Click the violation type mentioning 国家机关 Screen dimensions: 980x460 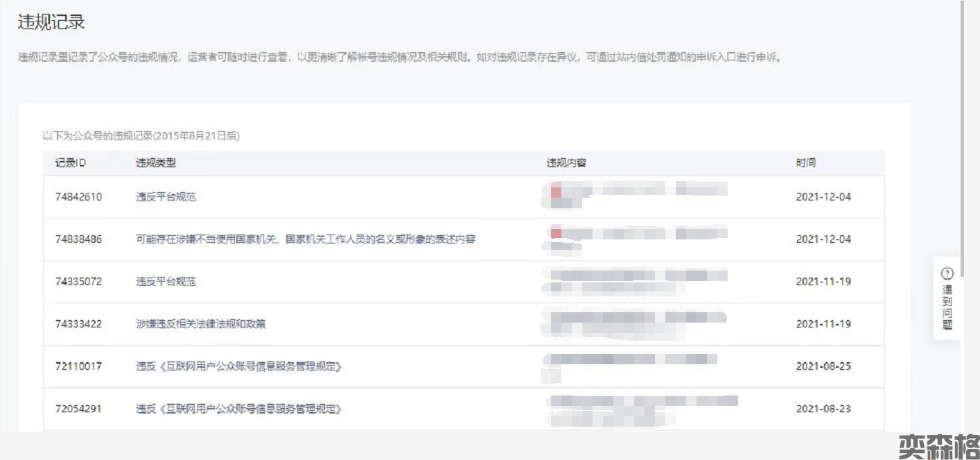(x=305, y=239)
